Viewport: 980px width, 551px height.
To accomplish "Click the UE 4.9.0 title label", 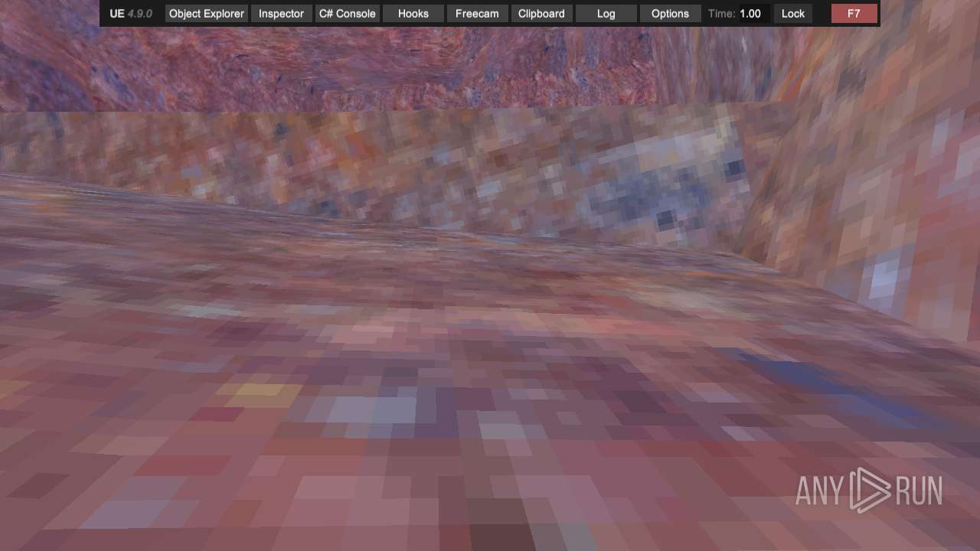I will pos(131,14).
